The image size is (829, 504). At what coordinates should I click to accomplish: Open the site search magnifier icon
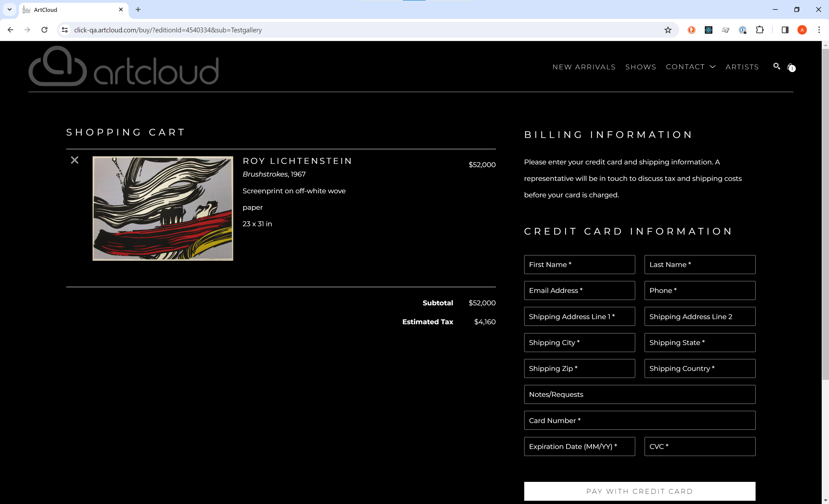777,66
